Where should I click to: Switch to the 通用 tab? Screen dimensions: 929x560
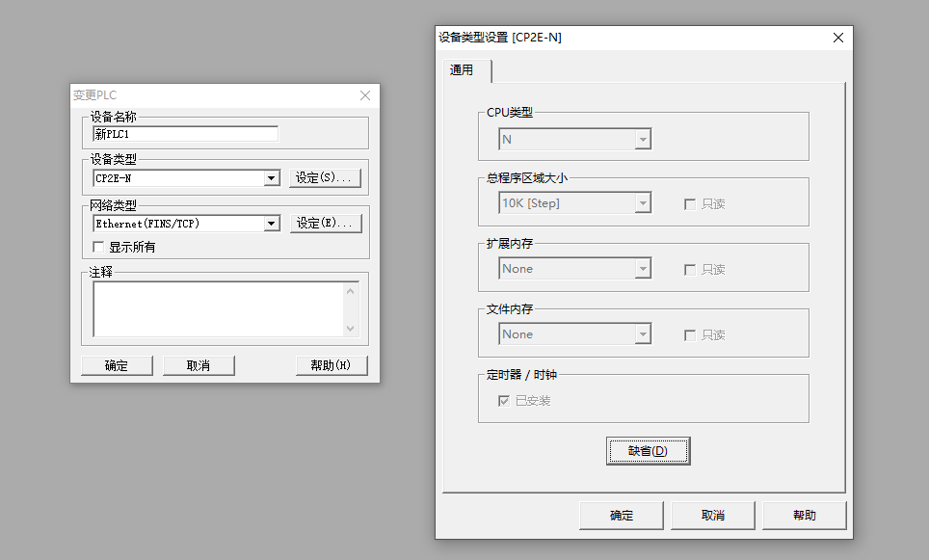(462, 70)
